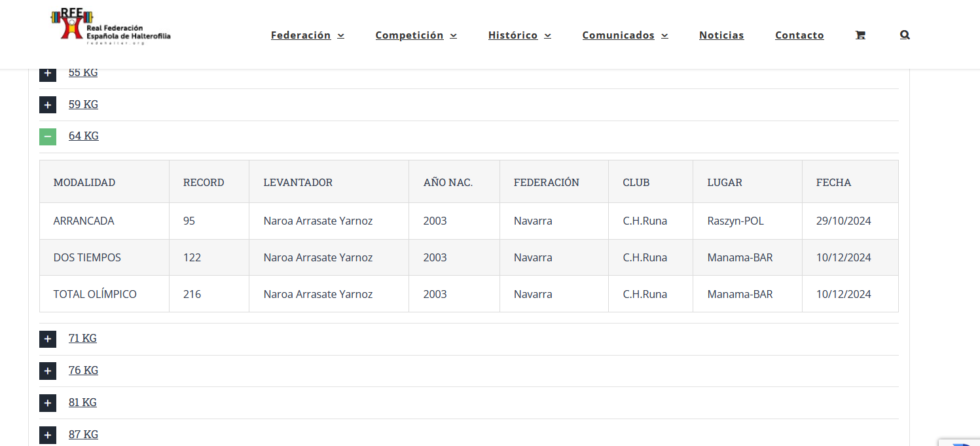Viewport: 980px width, 446px height.
Task: Select the ARRANCADA record row cell
Action: pyautogui.click(x=84, y=221)
